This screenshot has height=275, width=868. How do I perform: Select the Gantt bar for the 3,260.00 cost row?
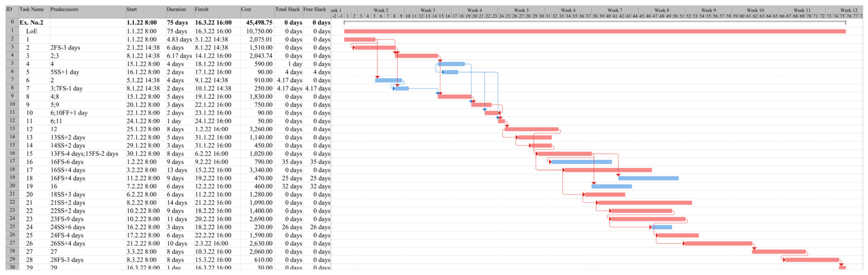point(531,129)
